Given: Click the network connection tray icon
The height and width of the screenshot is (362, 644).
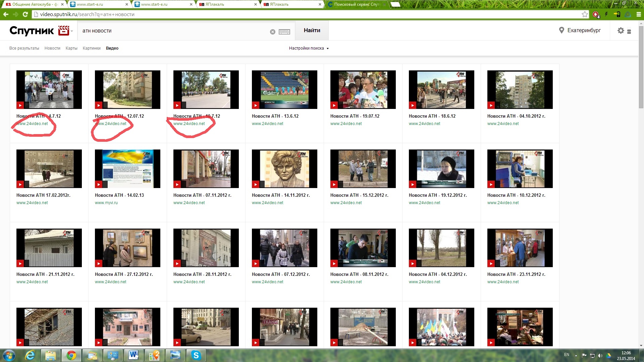Looking at the screenshot, I should click(x=592, y=355).
